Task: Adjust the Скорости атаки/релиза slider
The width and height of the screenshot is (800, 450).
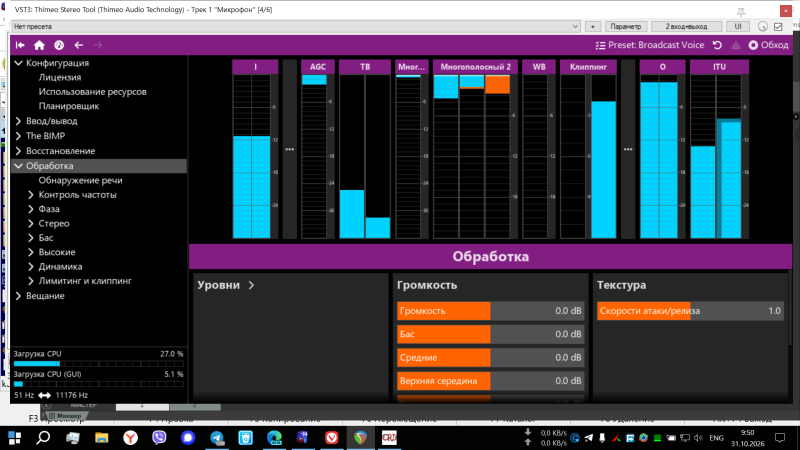Action: pos(690,311)
